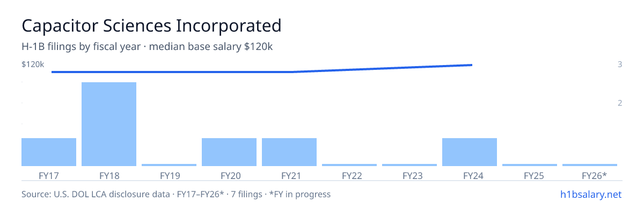Select the small FY22 bar
Screen dimensions: 644x215
[x=349, y=165]
